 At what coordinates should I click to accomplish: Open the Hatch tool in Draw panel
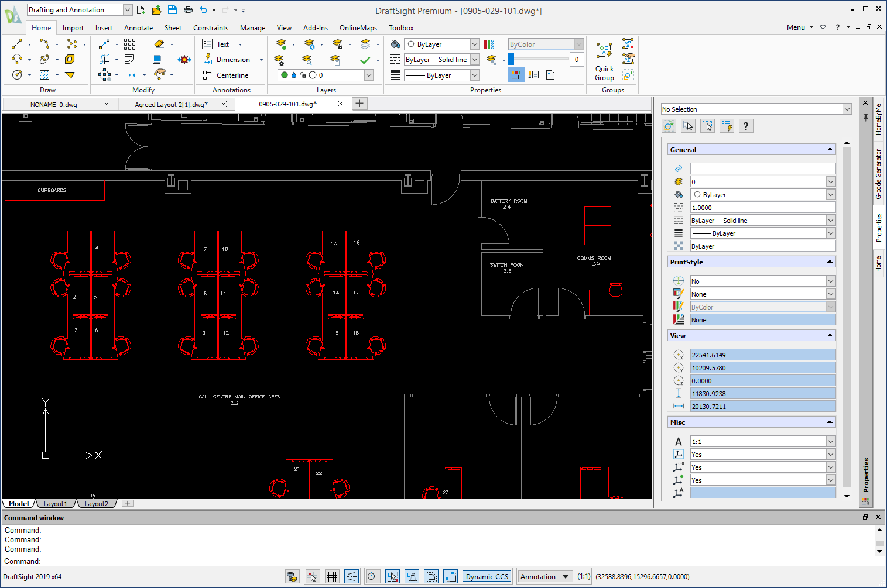coord(44,75)
